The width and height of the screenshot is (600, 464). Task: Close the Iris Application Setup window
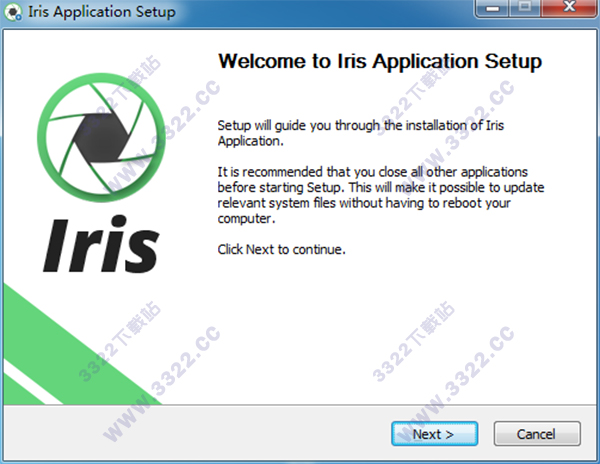(570, 8)
